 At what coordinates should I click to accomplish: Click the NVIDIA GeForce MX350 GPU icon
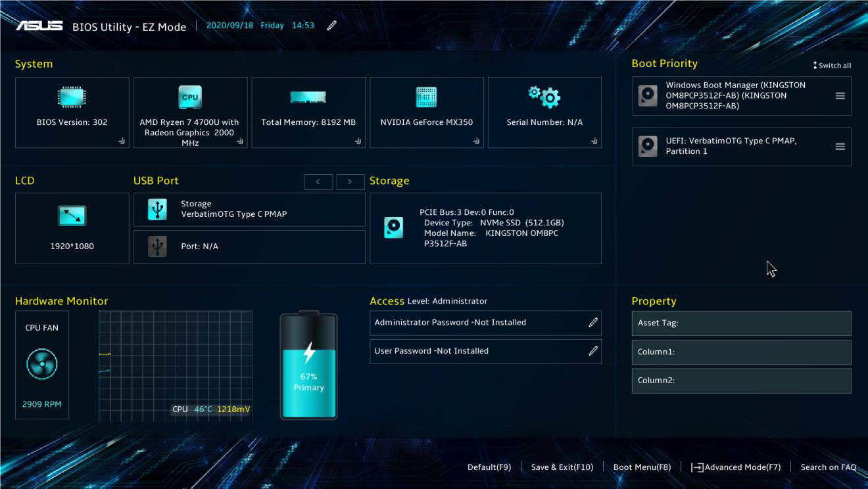[426, 96]
